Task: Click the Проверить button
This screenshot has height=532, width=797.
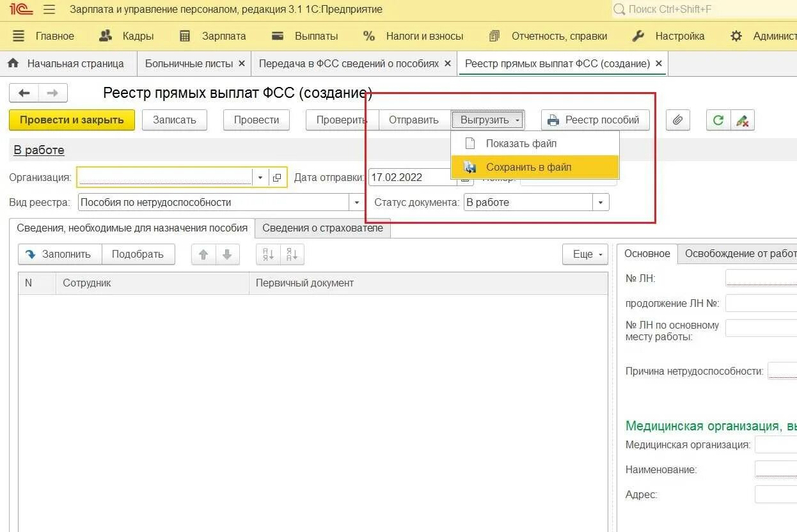Action: pyautogui.click(x=342, y=120)
